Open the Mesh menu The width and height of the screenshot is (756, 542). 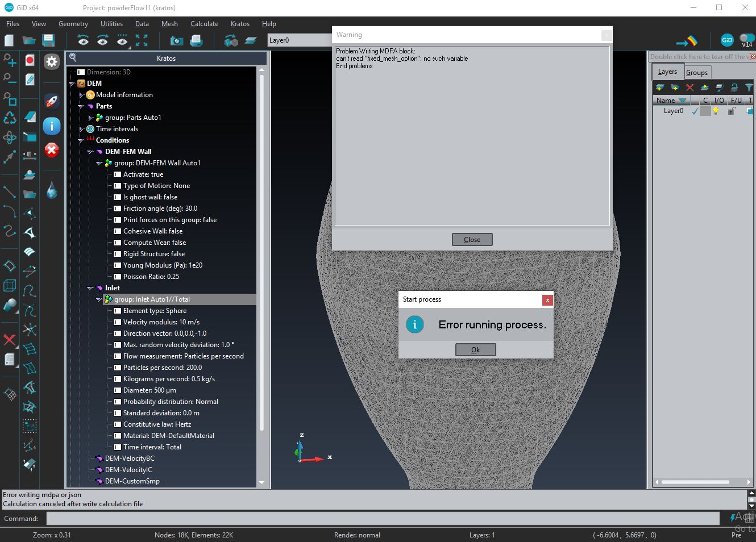(x=169, y=24)
